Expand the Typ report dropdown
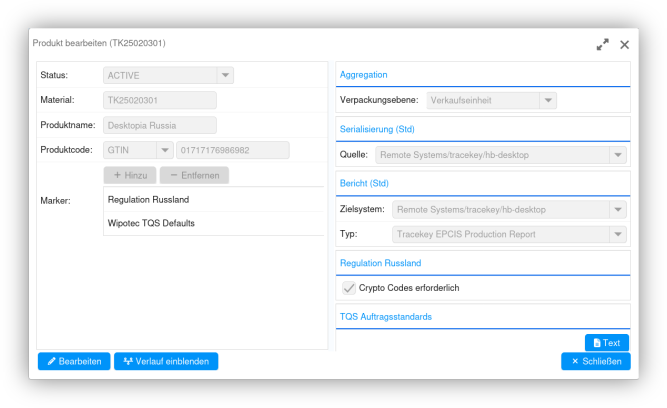The width and height of the screenshot is (667, 408). pyautogui.click(x=618, y=234)
